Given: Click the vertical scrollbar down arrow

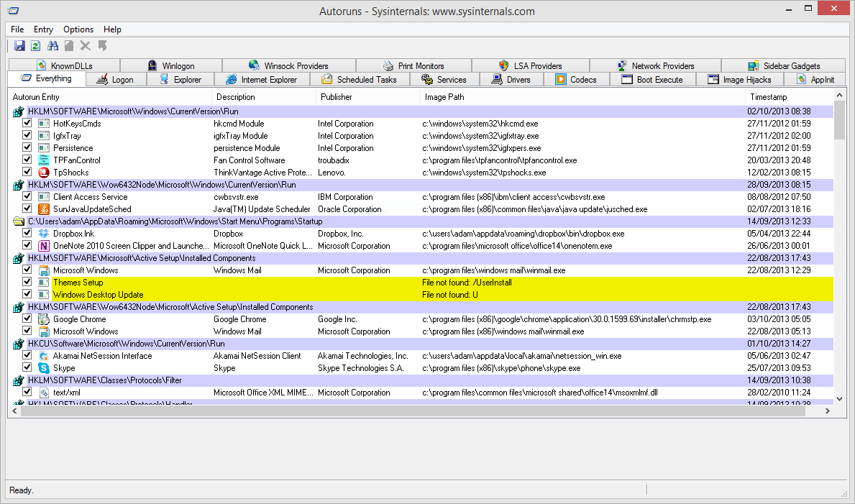Looking at the screenshot, I should [839, 399].
